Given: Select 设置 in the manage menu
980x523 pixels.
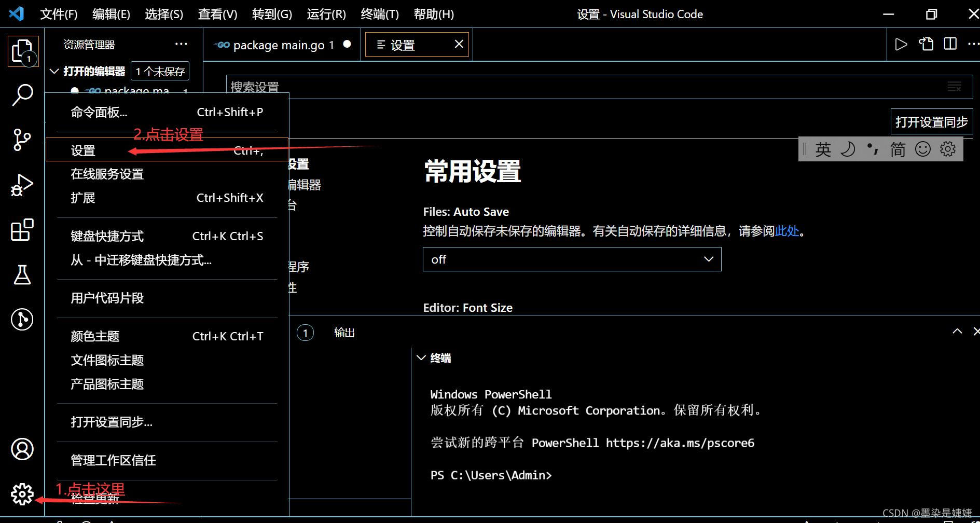Looking at the screenshot, I should tap(167, 150).
